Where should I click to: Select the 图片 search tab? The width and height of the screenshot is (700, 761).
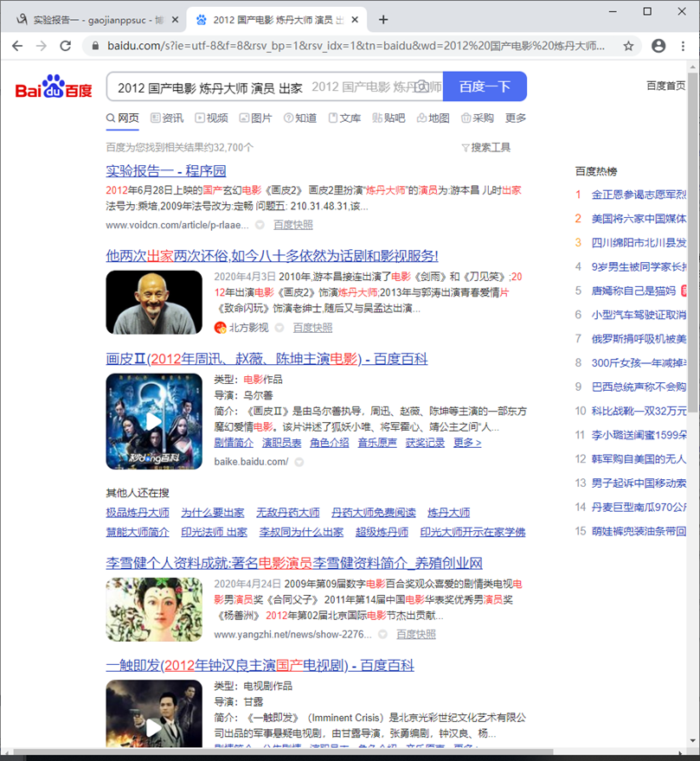tap(256, 118)
